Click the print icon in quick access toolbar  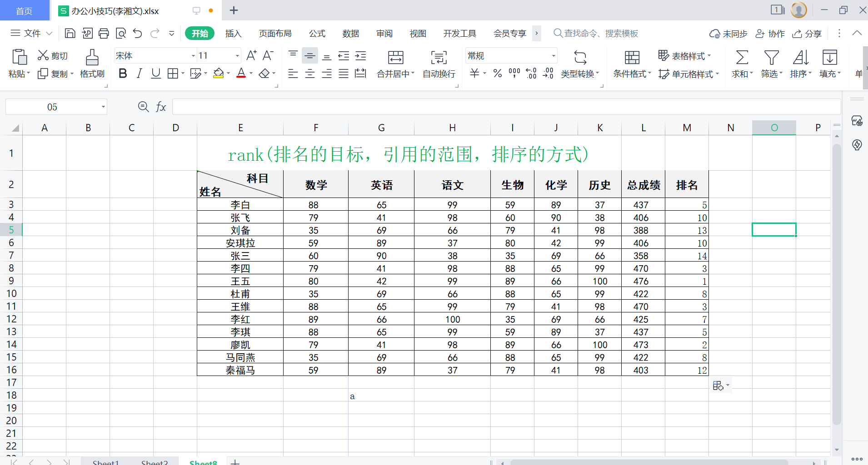[x=104, y=33]
